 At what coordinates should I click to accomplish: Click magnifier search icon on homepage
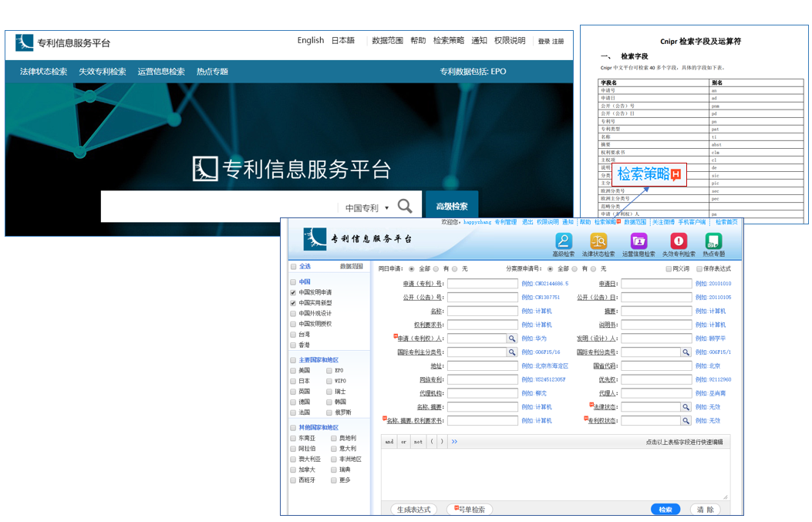point(405,206)
